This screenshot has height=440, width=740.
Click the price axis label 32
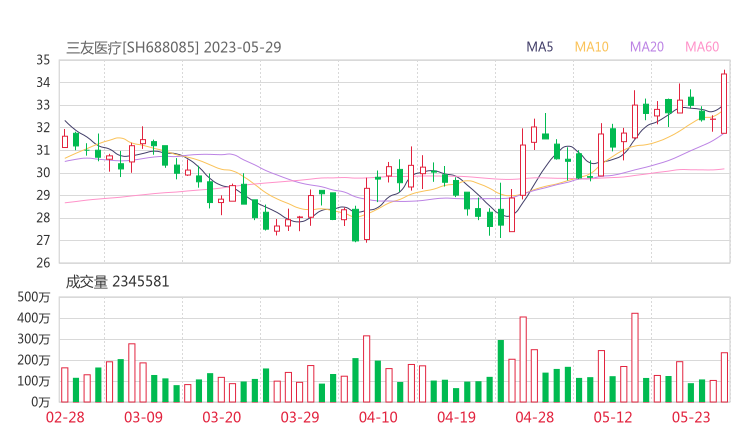click(x=43, y=127)
